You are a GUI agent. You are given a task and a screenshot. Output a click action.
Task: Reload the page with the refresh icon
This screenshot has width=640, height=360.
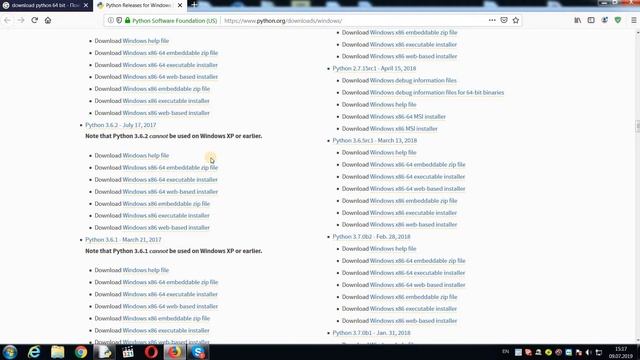tap(34, 20)
